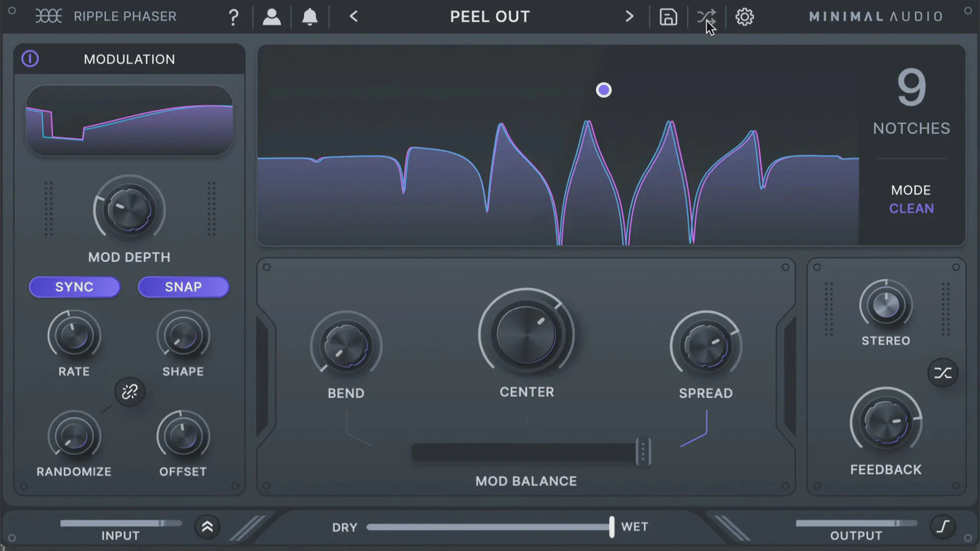Go to the previous preset arrow
The width and height of the screenshot is (980, 551).
click(354, 17)
